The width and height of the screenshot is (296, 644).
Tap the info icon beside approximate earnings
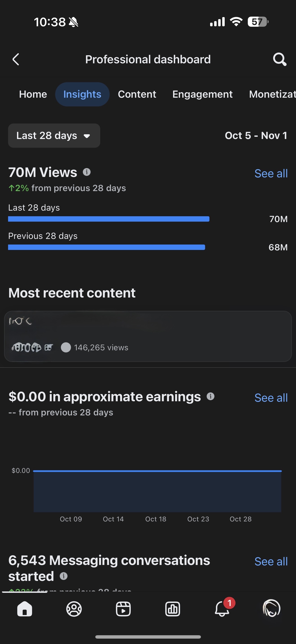tap(210, 396)
